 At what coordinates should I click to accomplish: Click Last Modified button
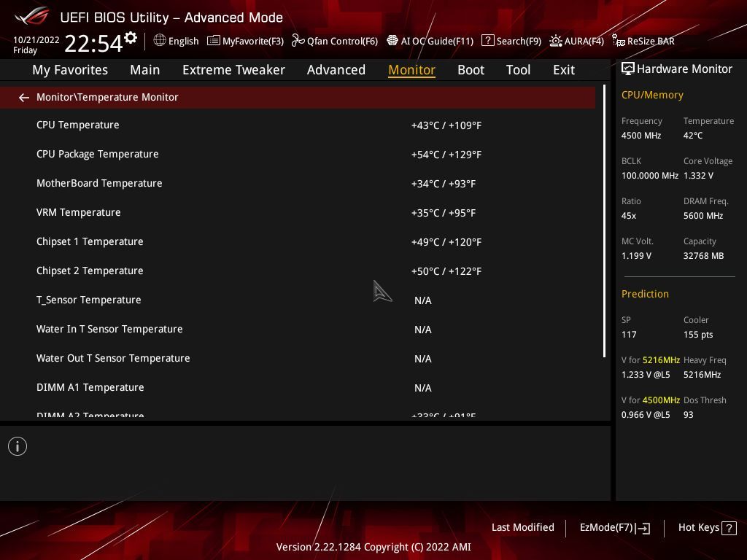[522, 528]
